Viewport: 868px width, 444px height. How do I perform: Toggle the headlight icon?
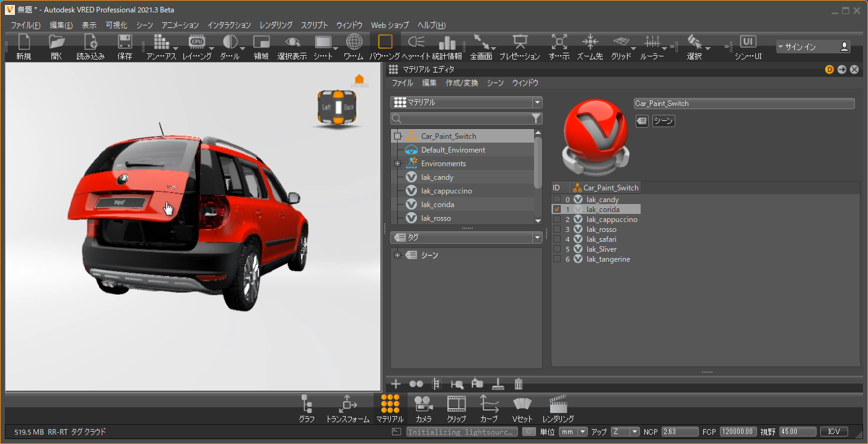click(416, 42)
